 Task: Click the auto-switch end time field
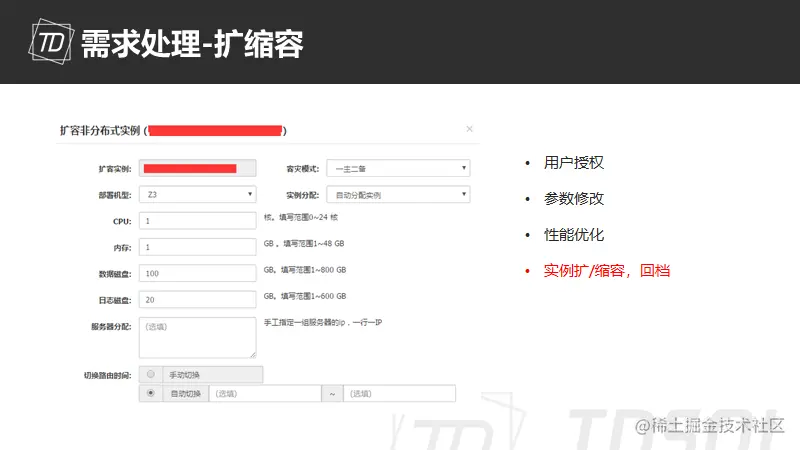pos(399,393)
